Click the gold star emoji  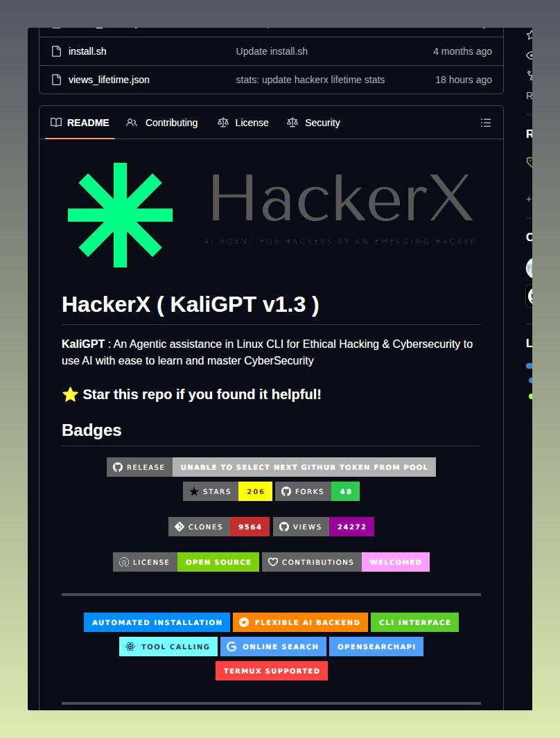pyautogui.click(x=70, y=394)
